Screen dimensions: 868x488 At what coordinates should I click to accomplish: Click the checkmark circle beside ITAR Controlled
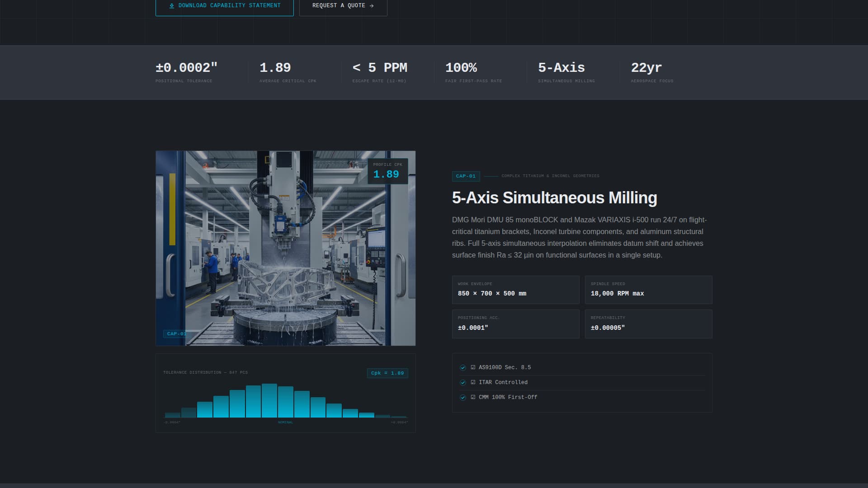click(463, 382)
